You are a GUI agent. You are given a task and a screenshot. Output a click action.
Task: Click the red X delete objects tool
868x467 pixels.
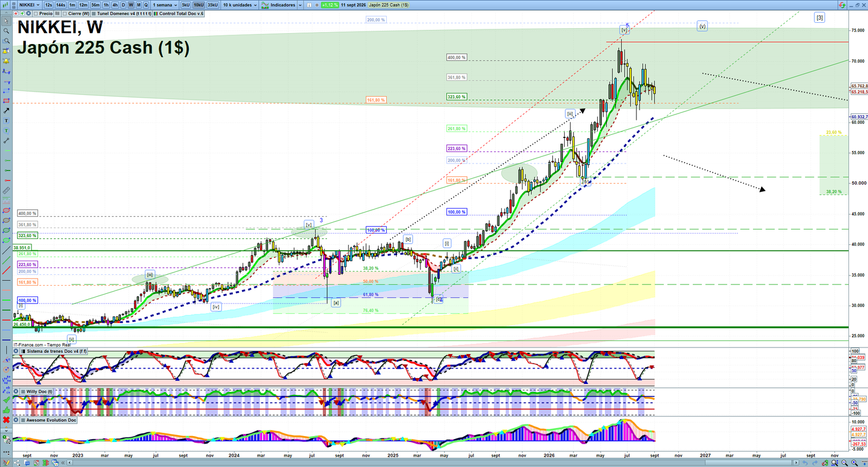6,420
